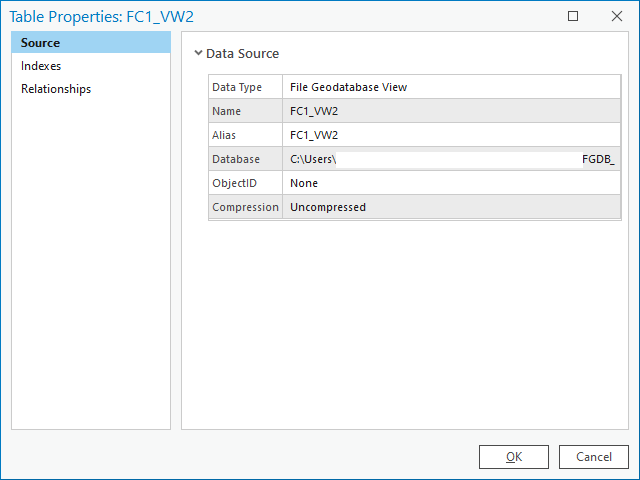Click the File Geodatabase View value
This screenshot has width=640, height=480.
click(348, 87)
